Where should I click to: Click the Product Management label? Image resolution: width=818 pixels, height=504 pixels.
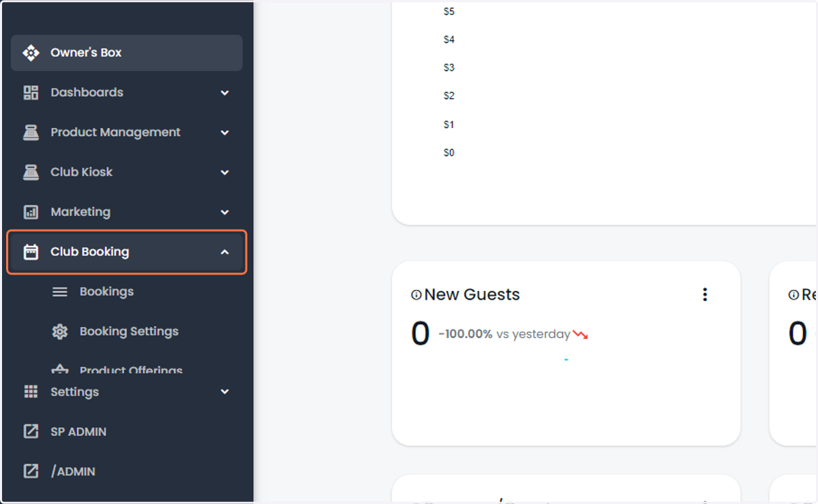(x=115, y=133)
